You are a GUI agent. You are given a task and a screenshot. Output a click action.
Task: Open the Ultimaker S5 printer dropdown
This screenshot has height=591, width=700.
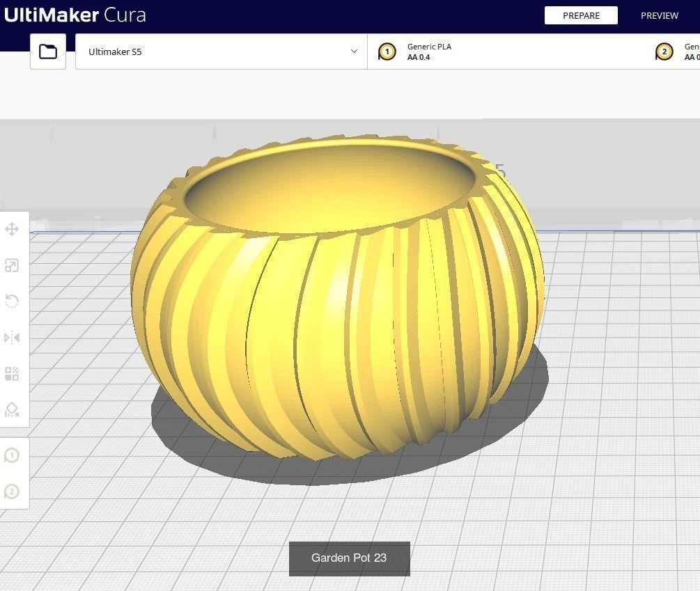coord(221,52)
